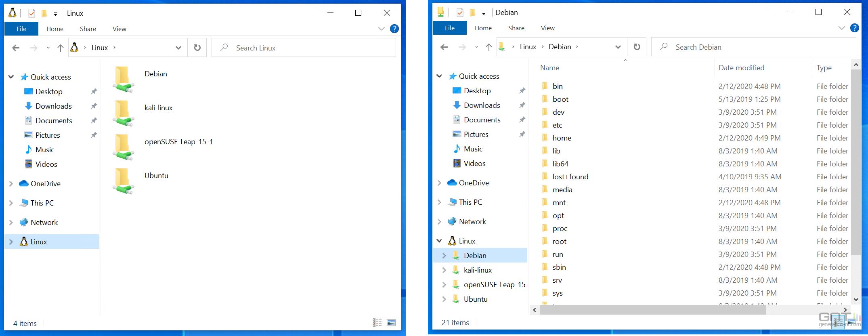868x336 pixels.
Task: Open Home tab in Linux window
Action: (55, 29)
